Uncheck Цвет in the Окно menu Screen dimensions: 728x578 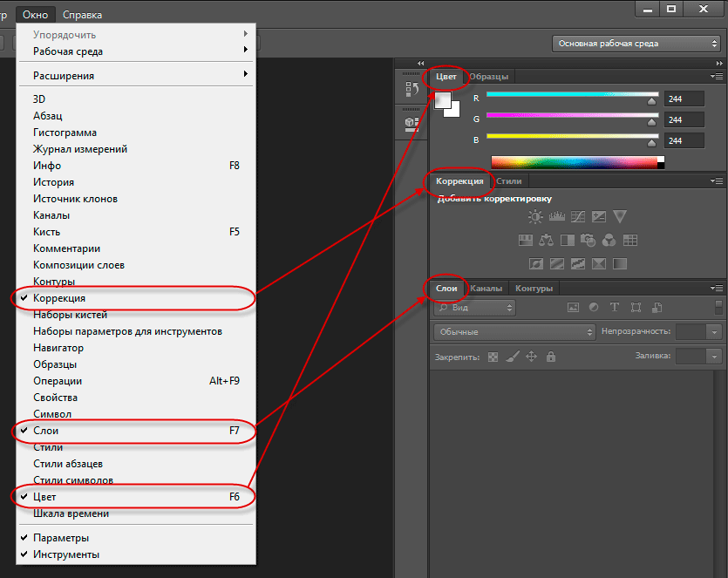pyautogui.click(x=137, y=497)
